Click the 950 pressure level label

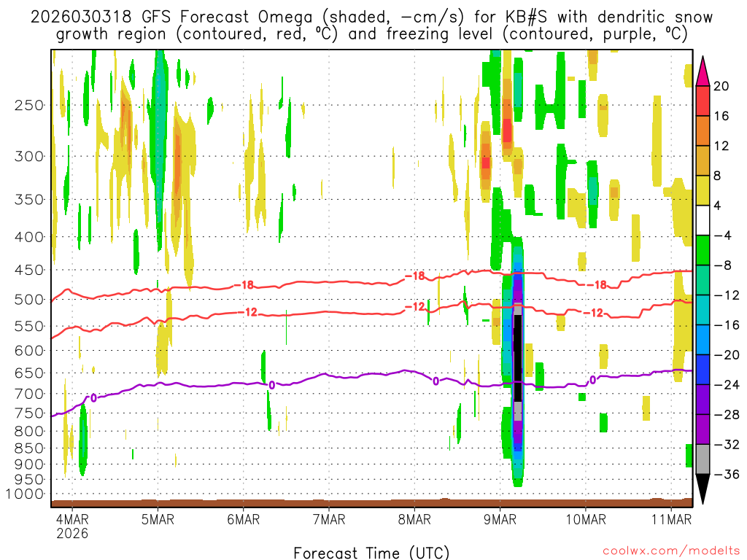click(x=29, y=480)
